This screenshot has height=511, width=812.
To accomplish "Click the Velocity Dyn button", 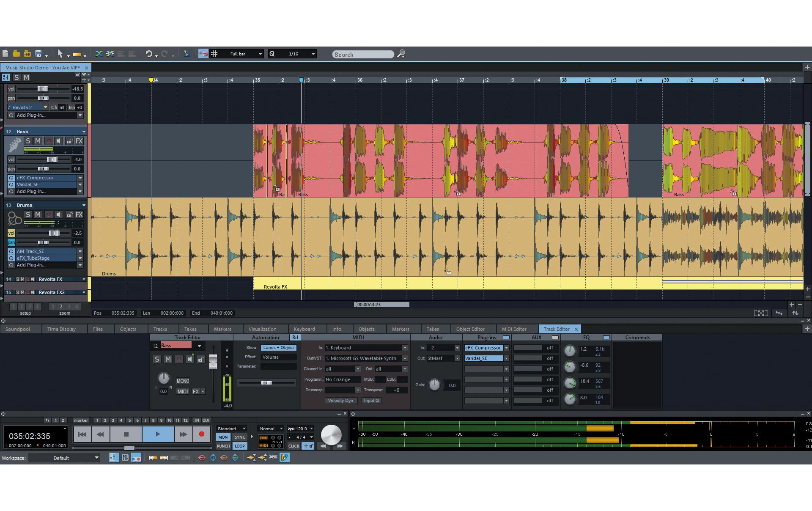I will [340, 400].
